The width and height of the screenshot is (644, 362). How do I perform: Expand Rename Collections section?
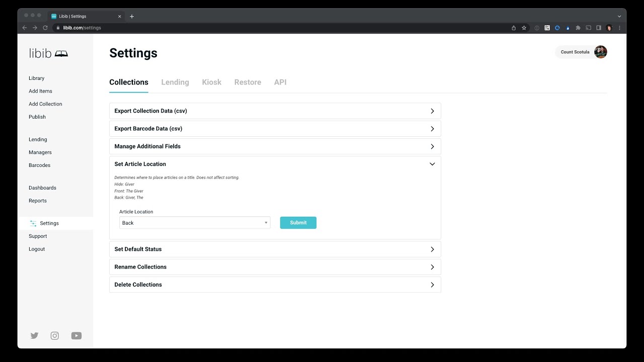(x=275, y=267)
